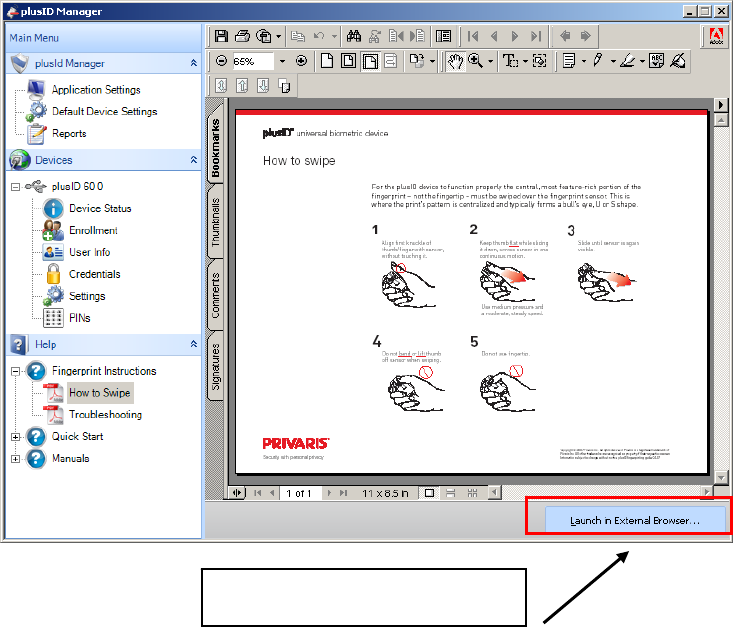The width and height of the screenshot is (733, 627).
Task: Zoom out with the minus circle button
Action: tap(222, 61)
